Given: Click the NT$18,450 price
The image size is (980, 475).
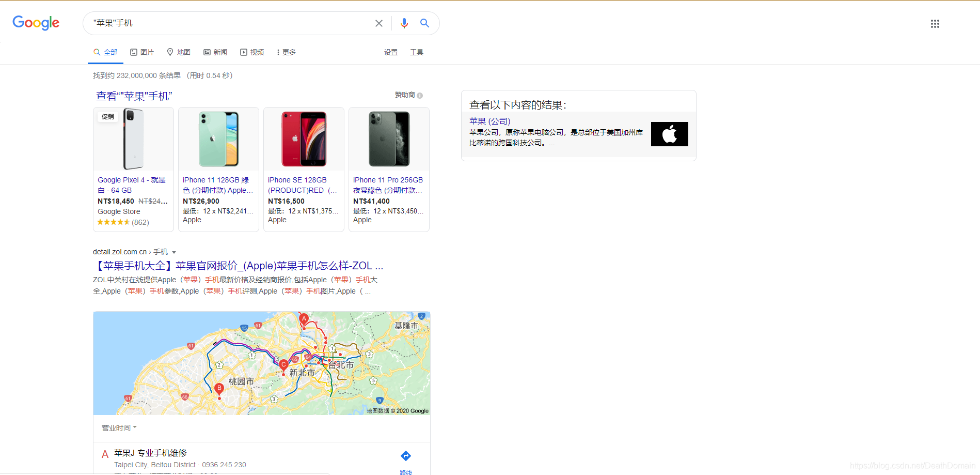Looking at the screenshot, I should click(x=116, y=201).
